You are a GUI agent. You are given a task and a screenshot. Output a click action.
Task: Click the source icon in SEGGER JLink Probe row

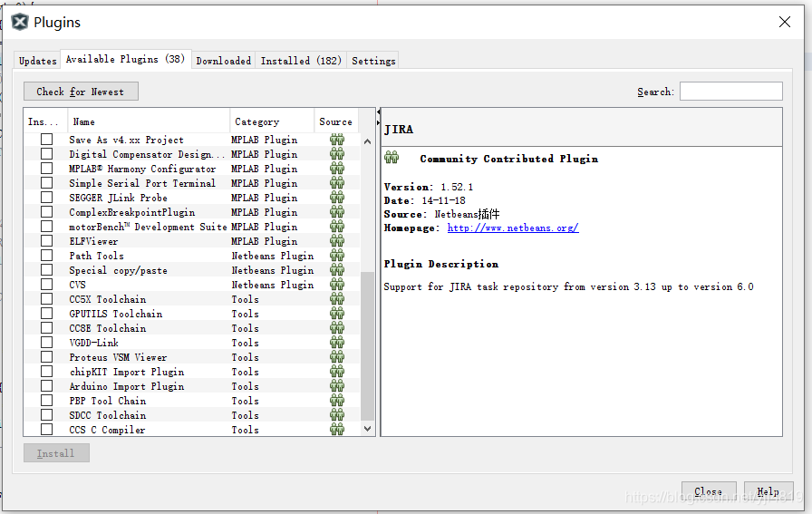[x=337, y=198]
